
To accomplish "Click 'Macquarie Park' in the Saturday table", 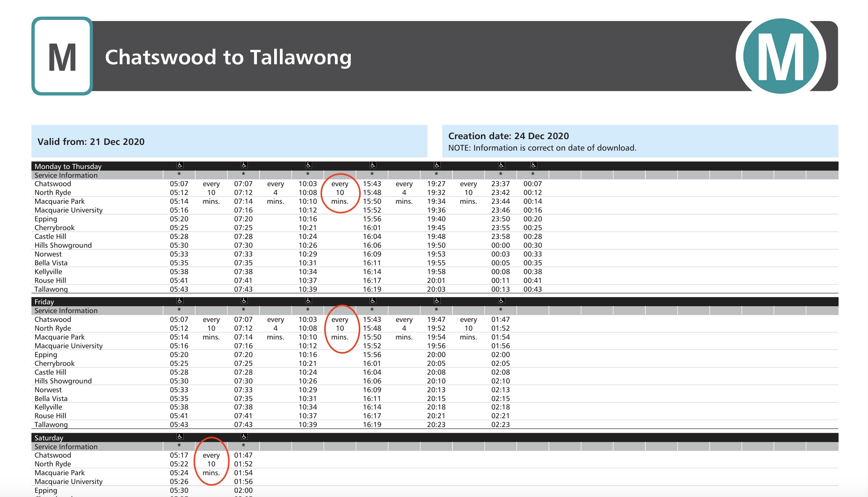I will [59, 473].
